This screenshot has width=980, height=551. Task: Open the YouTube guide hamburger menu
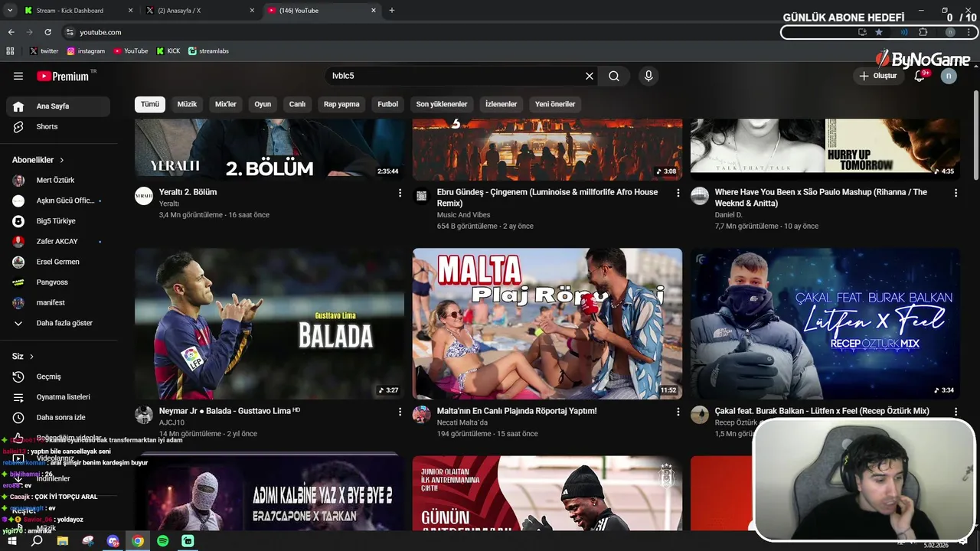click(18, 76)
